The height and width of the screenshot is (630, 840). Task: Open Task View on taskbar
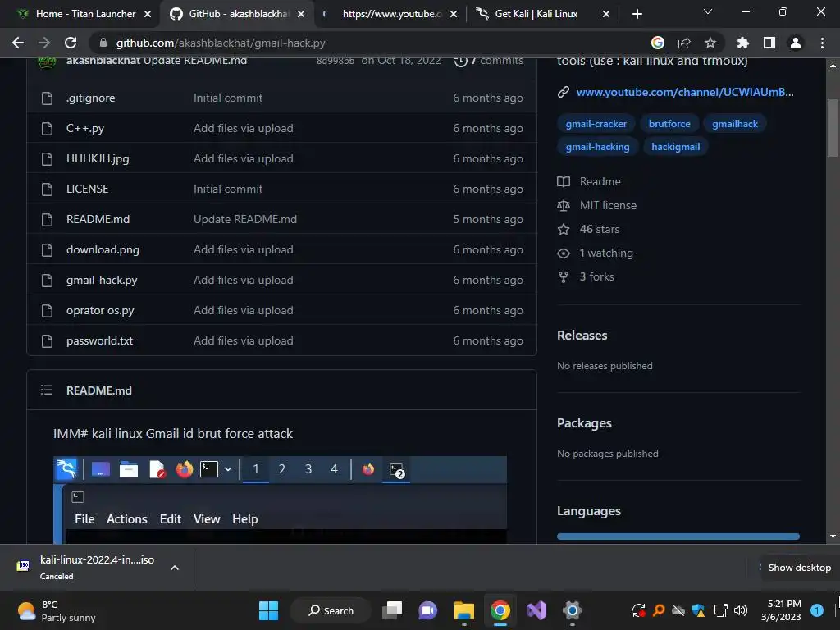tap(392, 610)
